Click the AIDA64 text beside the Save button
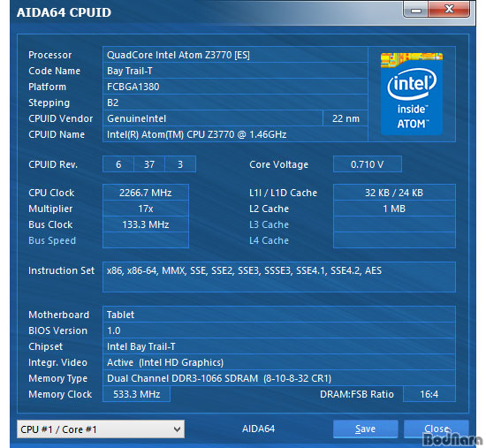This screenshot has height=448, width=486. [x=258, y=429]
